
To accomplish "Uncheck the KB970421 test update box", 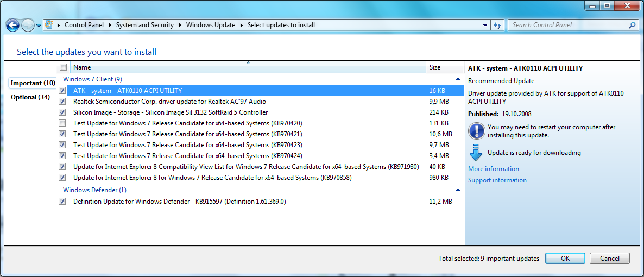I will tap(62, 134).
